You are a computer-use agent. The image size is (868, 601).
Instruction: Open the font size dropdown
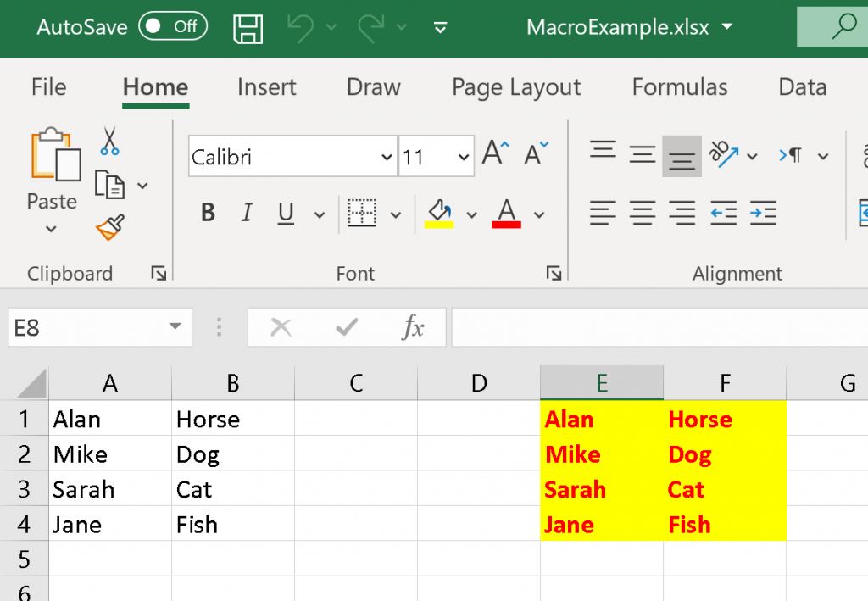pos(463,158)
